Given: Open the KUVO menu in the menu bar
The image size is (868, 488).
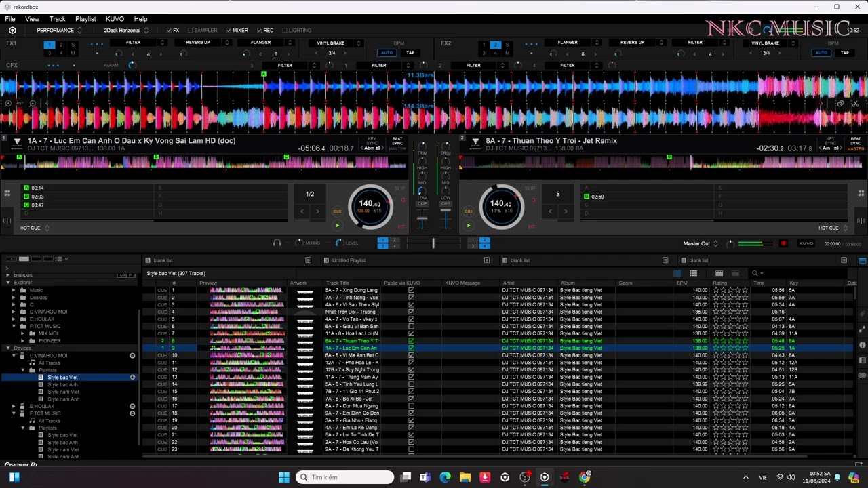Looking at the screenshot, I should click(x=115, y=19).
